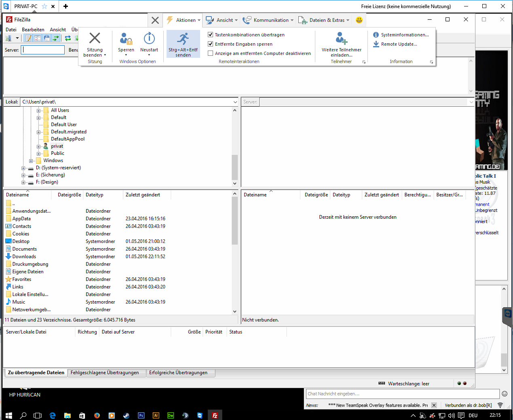Click the Server quickconnect input field
Screen dimensions: 513x420
[43, 50]
